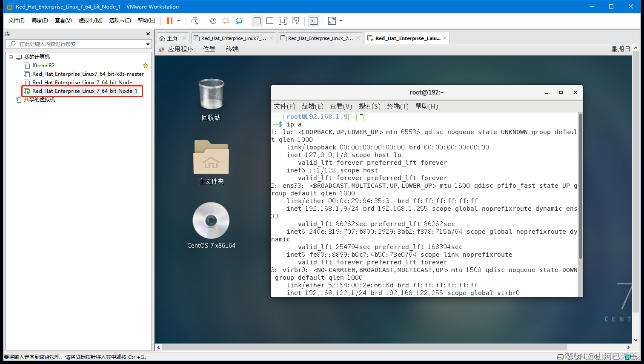
Task: Click the VM view horizontal scrollbar
Action: pyautogui.click(x=365, y=347)
